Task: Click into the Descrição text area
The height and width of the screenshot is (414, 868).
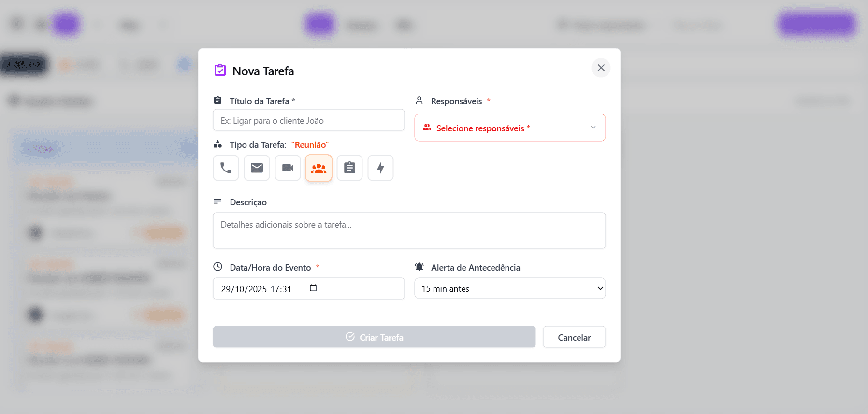Action: click(409, 230)
